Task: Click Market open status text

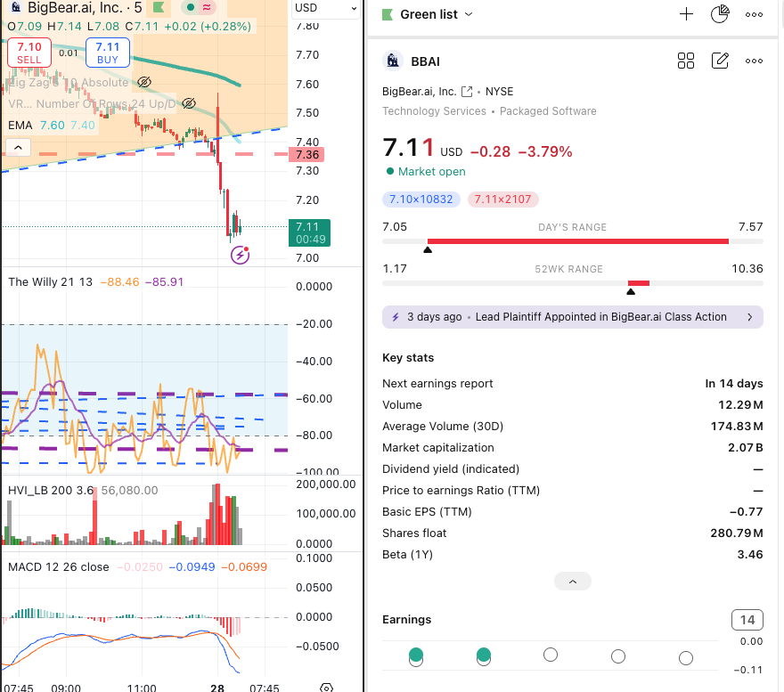Action: (x=431, y=172)
